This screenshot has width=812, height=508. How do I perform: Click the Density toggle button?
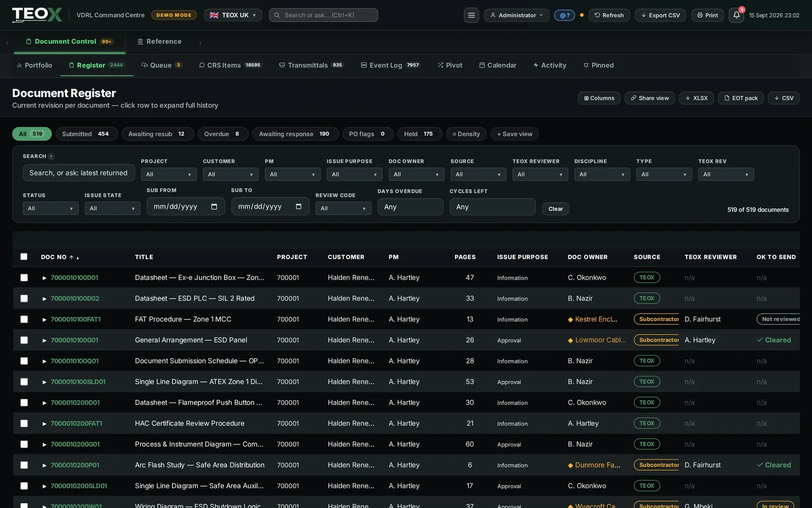pos(466,134)
